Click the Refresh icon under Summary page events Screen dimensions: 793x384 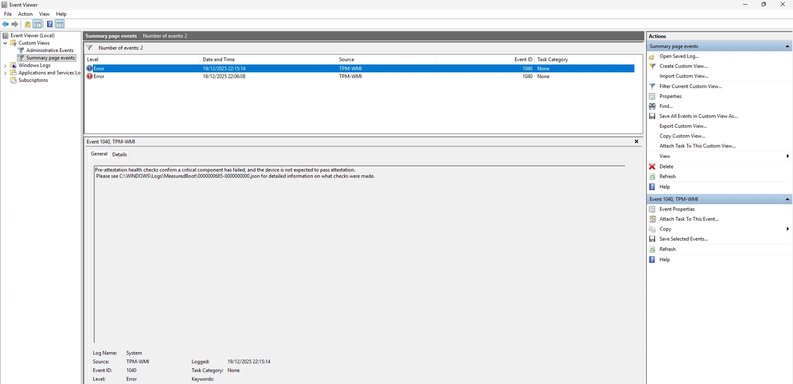click(652, 177)
